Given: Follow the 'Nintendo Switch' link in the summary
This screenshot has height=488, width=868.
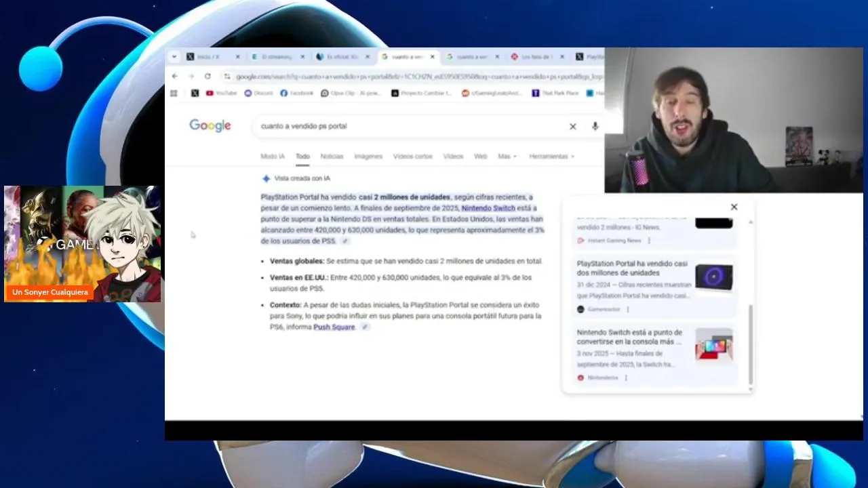Looking at the screenshot, I should [488, 208].
